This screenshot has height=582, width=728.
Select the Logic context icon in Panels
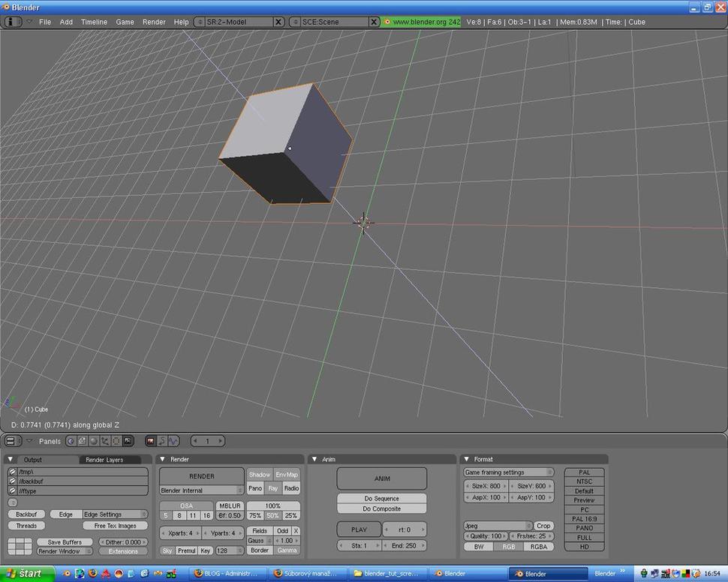(x=71, y=441)
